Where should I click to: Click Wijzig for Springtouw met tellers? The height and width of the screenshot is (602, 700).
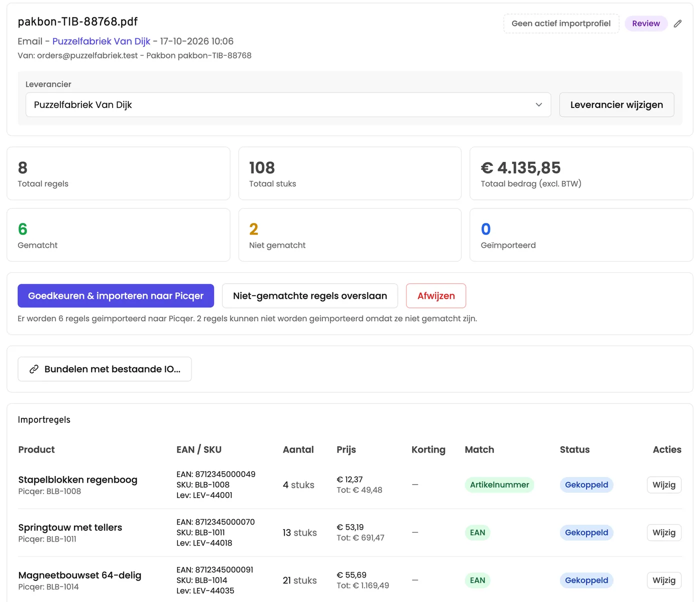(664, 533)
